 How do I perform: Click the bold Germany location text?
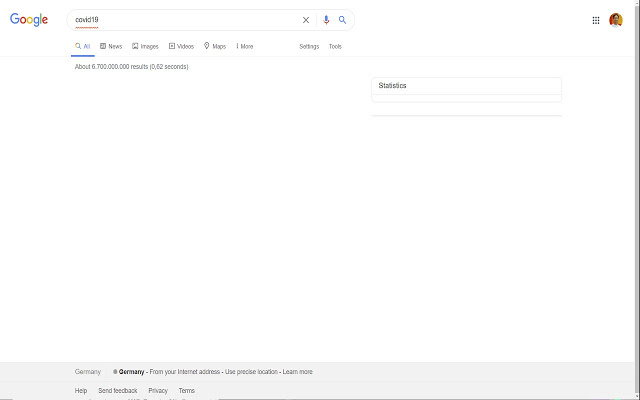click(131, 372)
